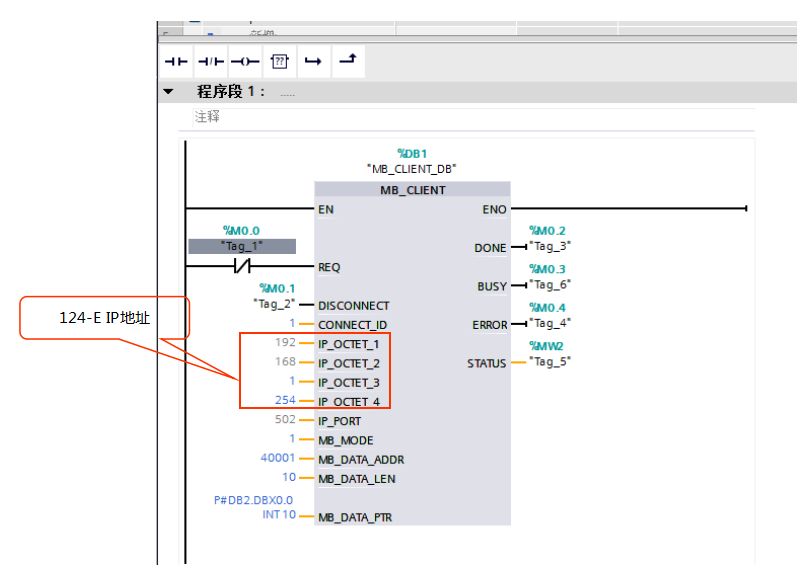Click the "Tag_1" operand label

[242, 246]
